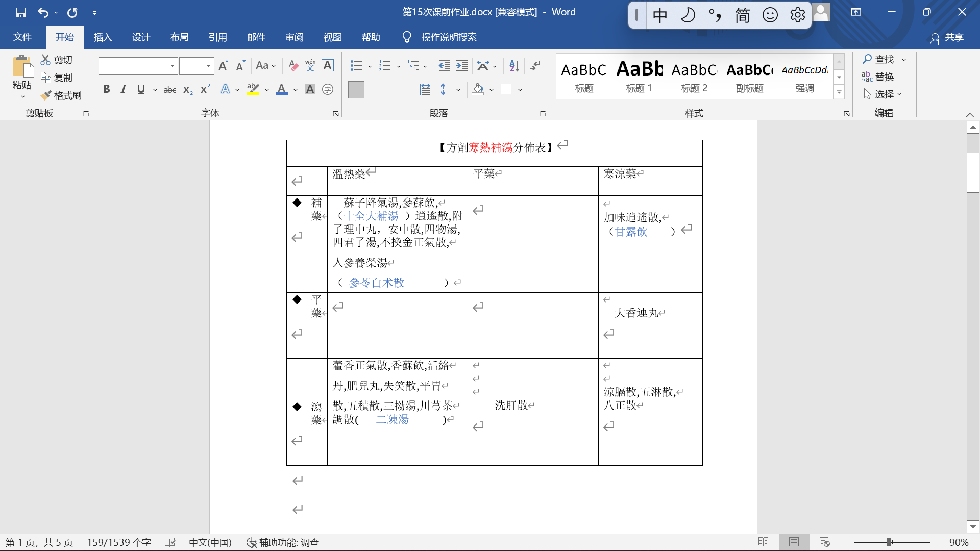The height and width of the screenshot is (551, 980).
Task: Toggle superscript formatting
Action: tap(205, 89)
